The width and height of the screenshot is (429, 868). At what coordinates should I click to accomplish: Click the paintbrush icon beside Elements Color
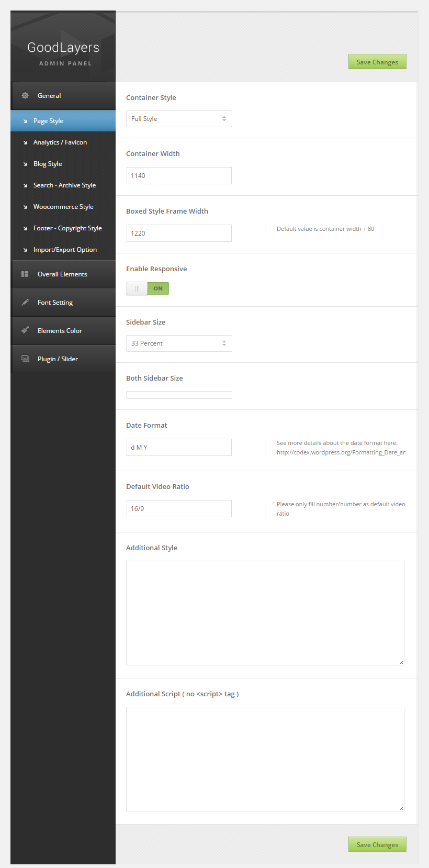25,331
